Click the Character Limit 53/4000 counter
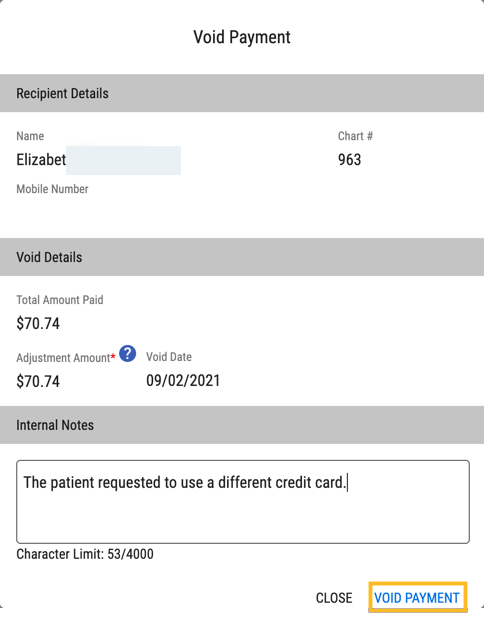This screenshot has height=619, width=484. [85, 554]
